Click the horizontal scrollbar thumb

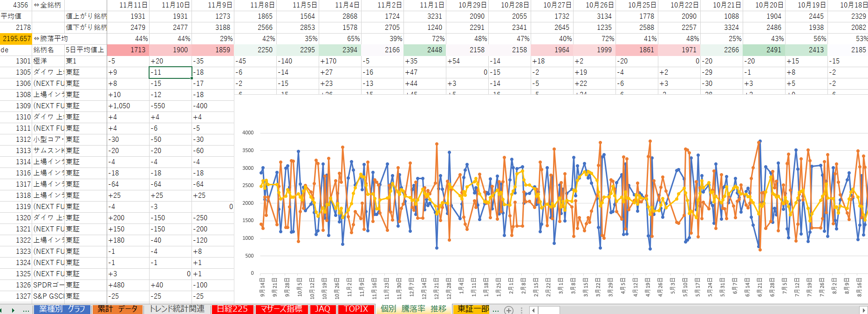tap(549, 310)
